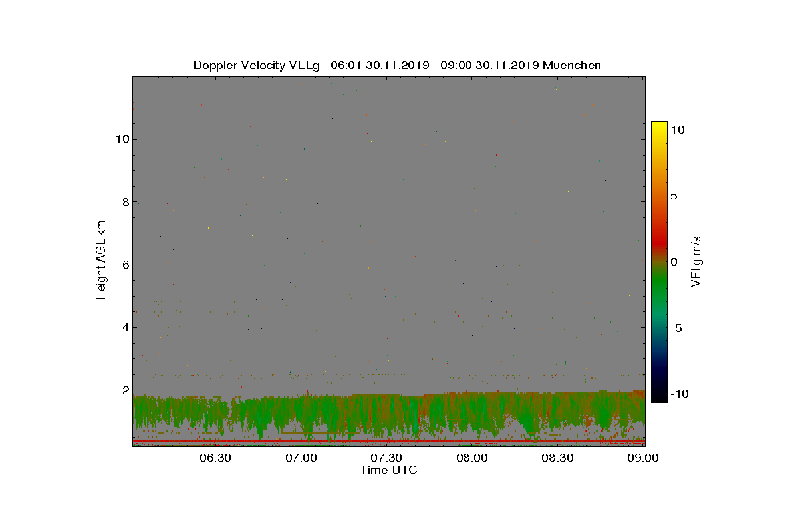Click the 09:00 time tick label
Viewport: 798px width, 532px height.
pyautogui.click(x=643, y=458)
